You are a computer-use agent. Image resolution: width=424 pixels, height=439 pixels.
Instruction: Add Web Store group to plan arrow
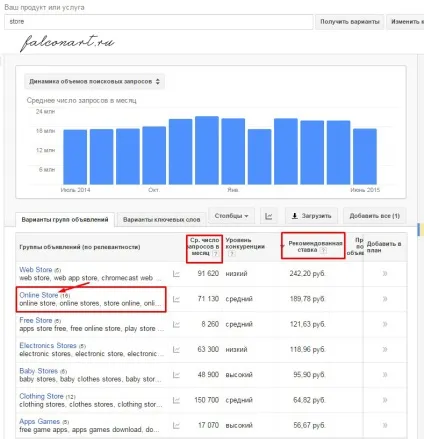[x=385, y=274]
